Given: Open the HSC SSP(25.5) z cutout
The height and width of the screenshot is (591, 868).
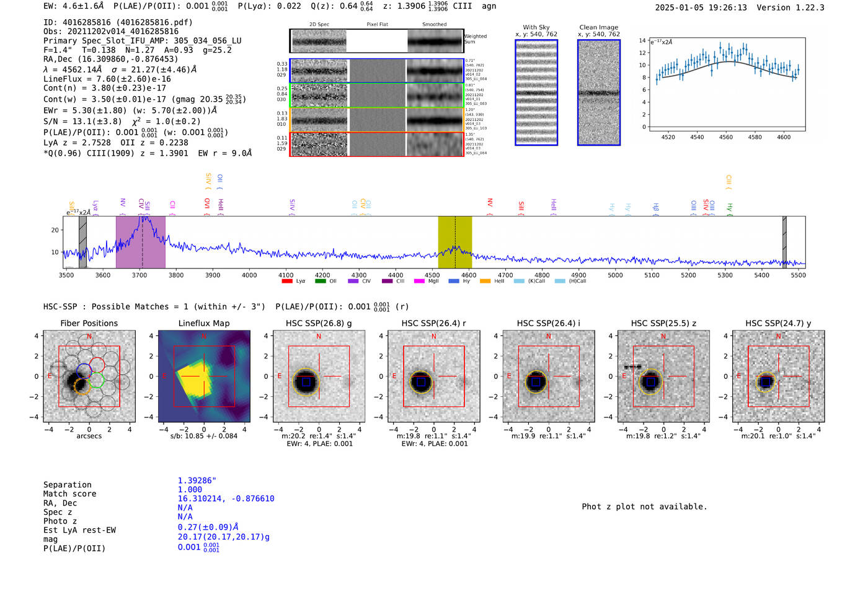Looking at the screenshot, I should coord(663,376).
